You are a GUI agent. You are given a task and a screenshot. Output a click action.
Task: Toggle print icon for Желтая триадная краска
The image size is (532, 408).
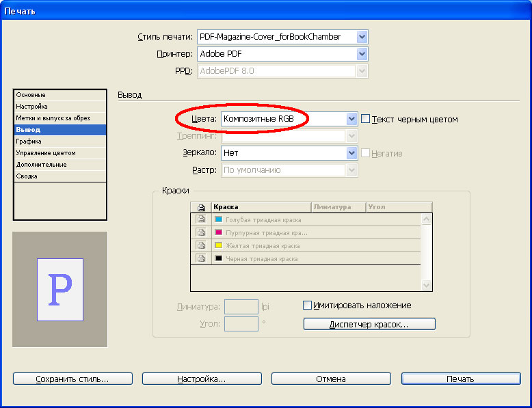tap(201, 245)
